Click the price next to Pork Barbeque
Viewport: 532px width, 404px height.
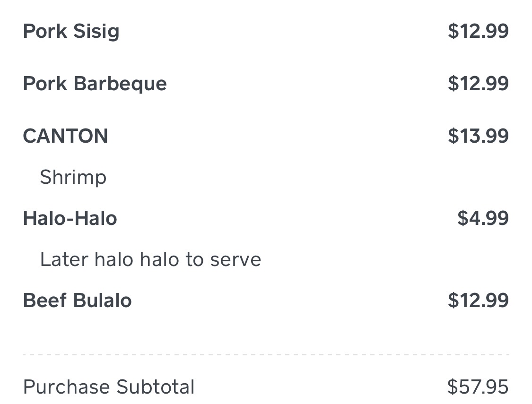click(x=478, y=84)
